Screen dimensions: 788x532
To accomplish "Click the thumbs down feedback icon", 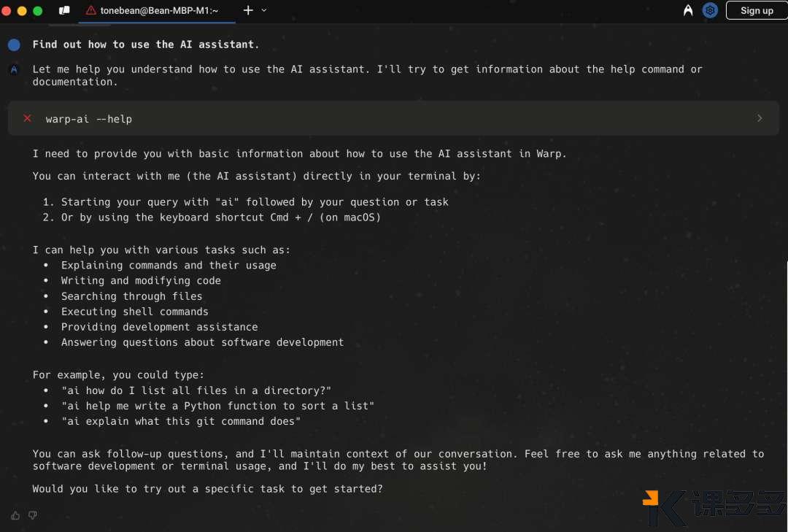I will pos(33,515).
